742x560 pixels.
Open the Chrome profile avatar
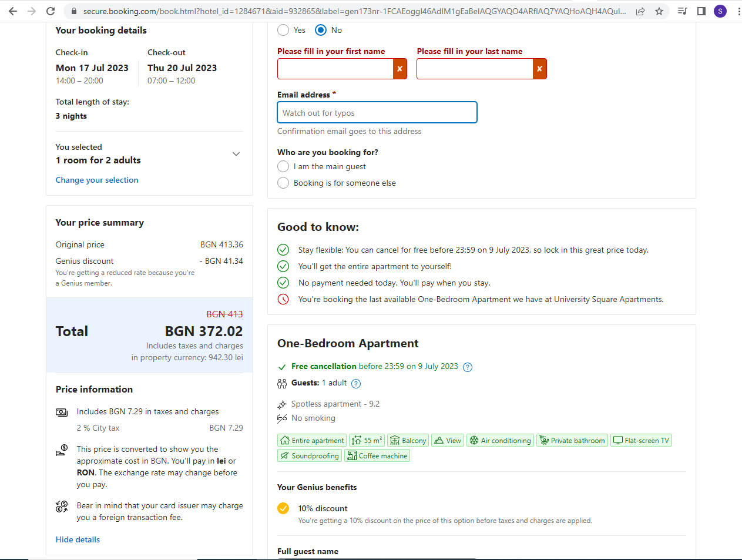click(x=720, y=11)
